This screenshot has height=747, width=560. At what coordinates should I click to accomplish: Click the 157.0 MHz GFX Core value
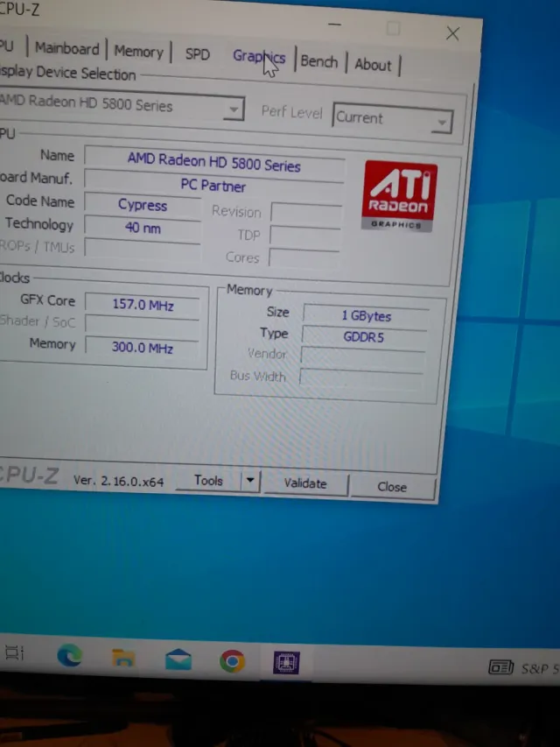(143, 305)
